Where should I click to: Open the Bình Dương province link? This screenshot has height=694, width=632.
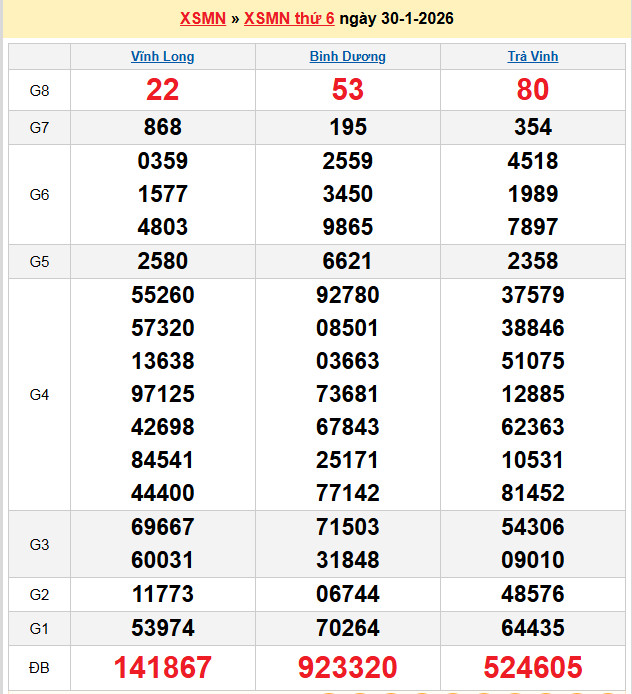(347, 57)
